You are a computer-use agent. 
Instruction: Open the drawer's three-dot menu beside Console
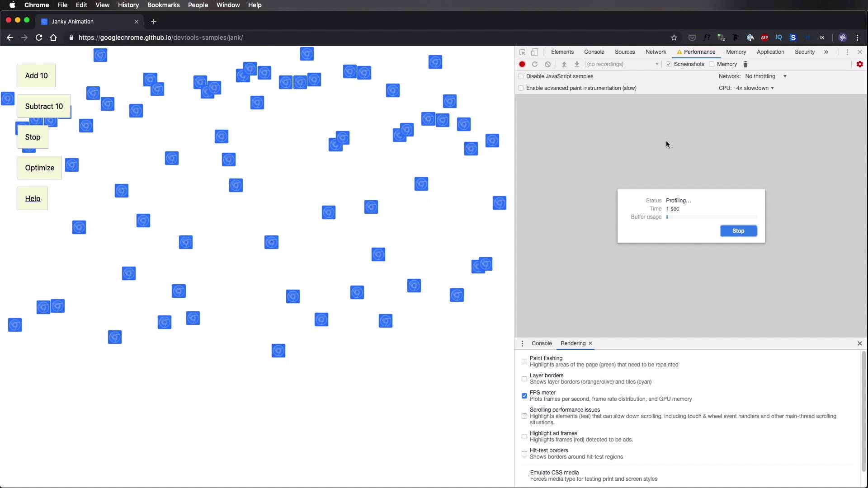click(522, 343)
